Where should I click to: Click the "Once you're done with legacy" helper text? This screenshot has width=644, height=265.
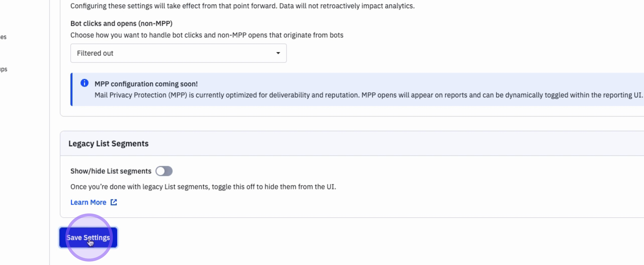point(203,187)
